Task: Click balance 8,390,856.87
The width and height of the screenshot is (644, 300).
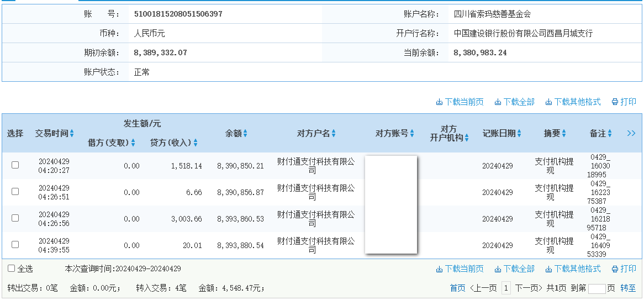Action: [x=240, y=192]
